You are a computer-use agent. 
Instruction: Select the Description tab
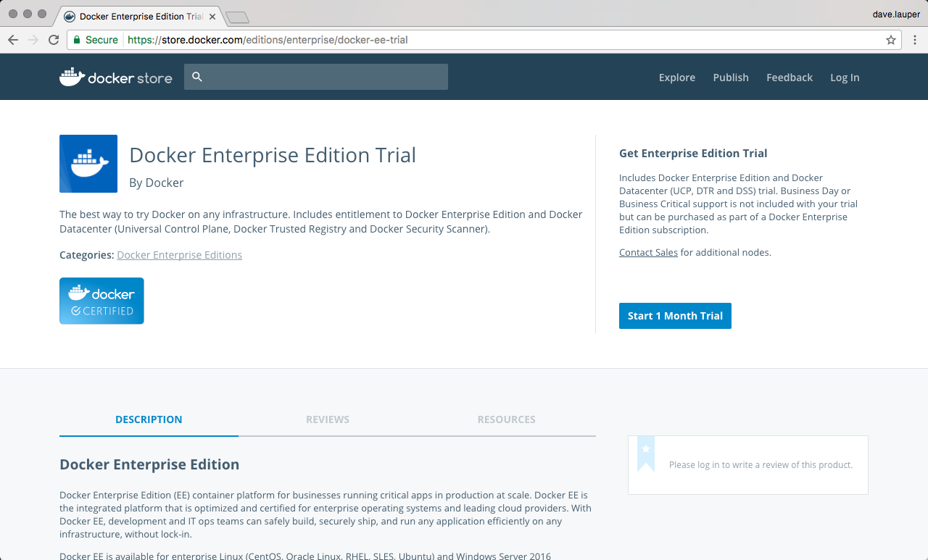(149, 419)
